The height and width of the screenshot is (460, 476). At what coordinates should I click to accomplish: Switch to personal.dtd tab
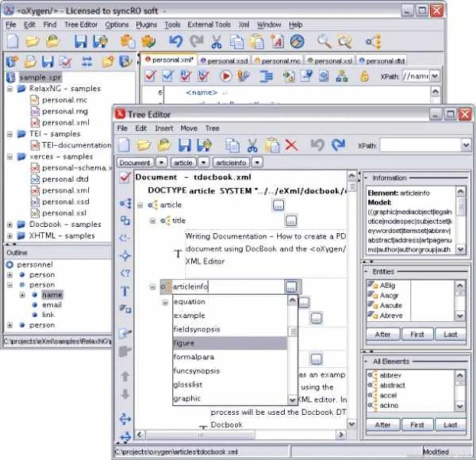click(382, 61)
